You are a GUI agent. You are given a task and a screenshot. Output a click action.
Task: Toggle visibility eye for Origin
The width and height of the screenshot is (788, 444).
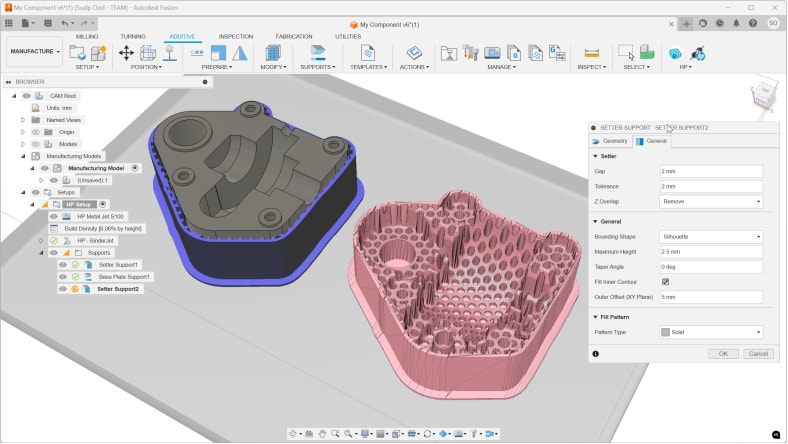point(36,132)
